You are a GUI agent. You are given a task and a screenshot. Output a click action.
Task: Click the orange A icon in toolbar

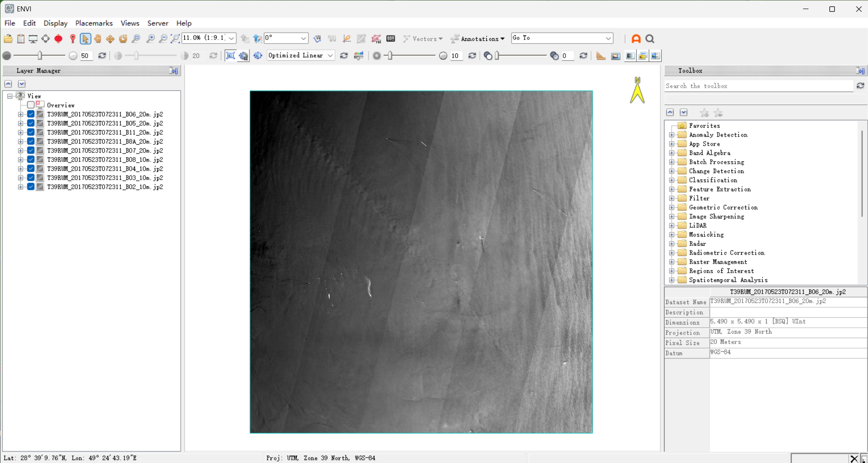click(636, 39)
